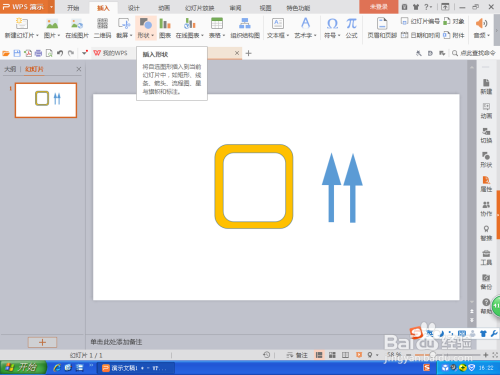This screenshot has height=375, width=500.
Task: Switch to the View ribbon tab
Action: (265, 8)
